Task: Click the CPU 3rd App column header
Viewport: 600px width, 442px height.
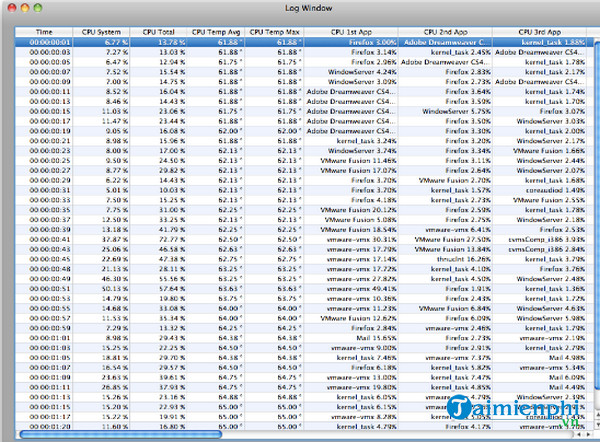Action: click(539, 32)
